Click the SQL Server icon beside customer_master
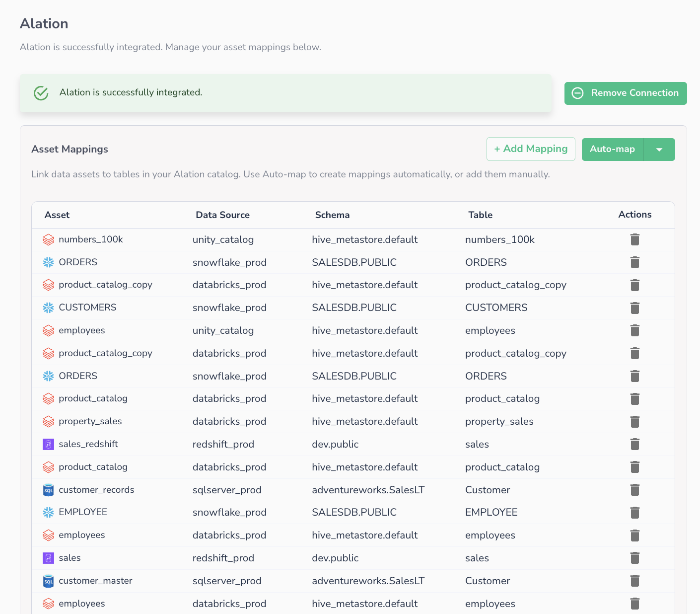The width and height of the screenshot is (700, 614). click(48, 581)
